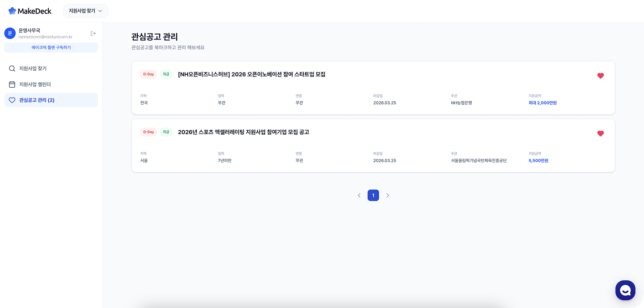Click the magnifier icon in the sidebar
The image size is (644, 308).
12,68
